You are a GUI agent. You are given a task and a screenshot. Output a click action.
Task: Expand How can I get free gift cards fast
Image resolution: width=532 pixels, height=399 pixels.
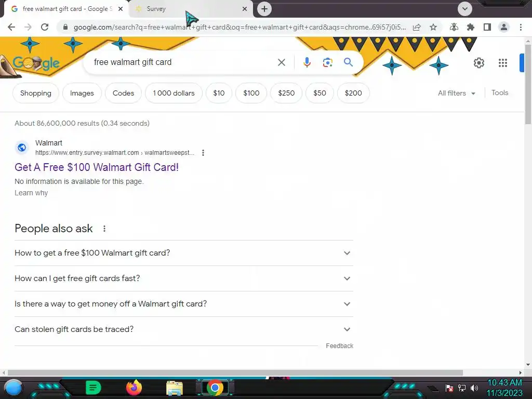coord(184,278)
